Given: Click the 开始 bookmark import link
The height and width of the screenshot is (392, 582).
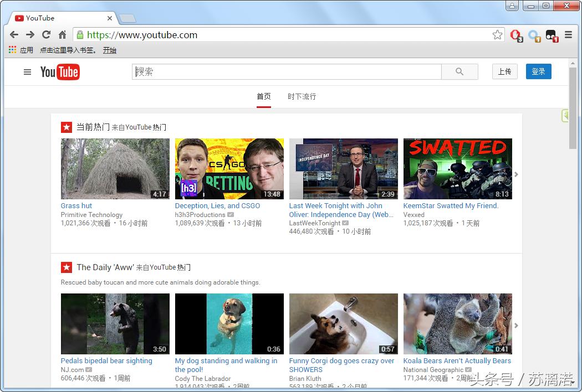Looking at the screenshot, I should (110, 50).
